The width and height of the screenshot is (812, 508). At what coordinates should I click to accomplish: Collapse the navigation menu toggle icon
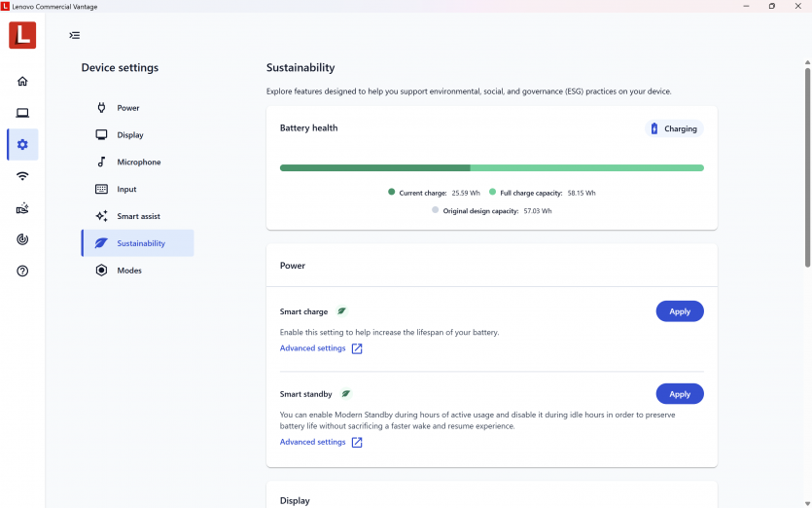coord(75,35)
